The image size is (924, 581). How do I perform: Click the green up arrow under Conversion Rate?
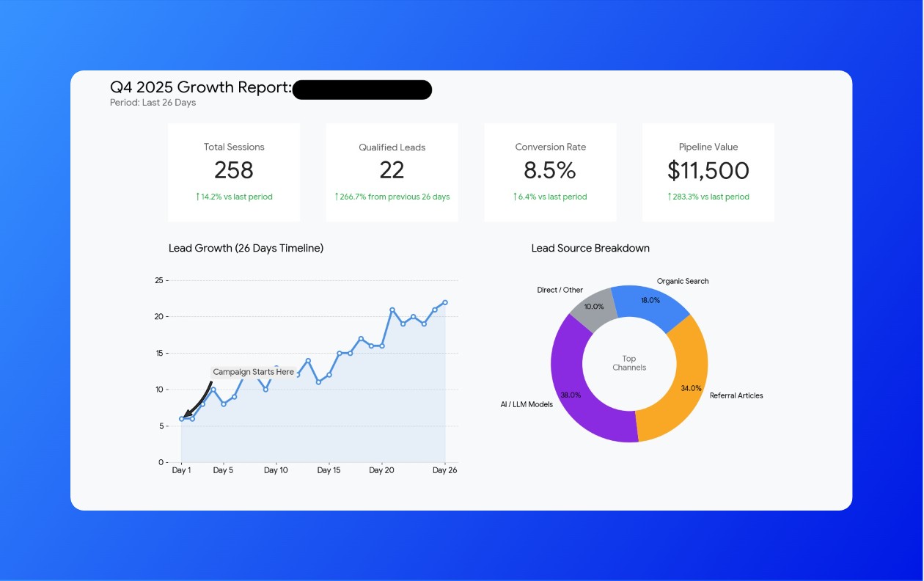pos(515,197)
